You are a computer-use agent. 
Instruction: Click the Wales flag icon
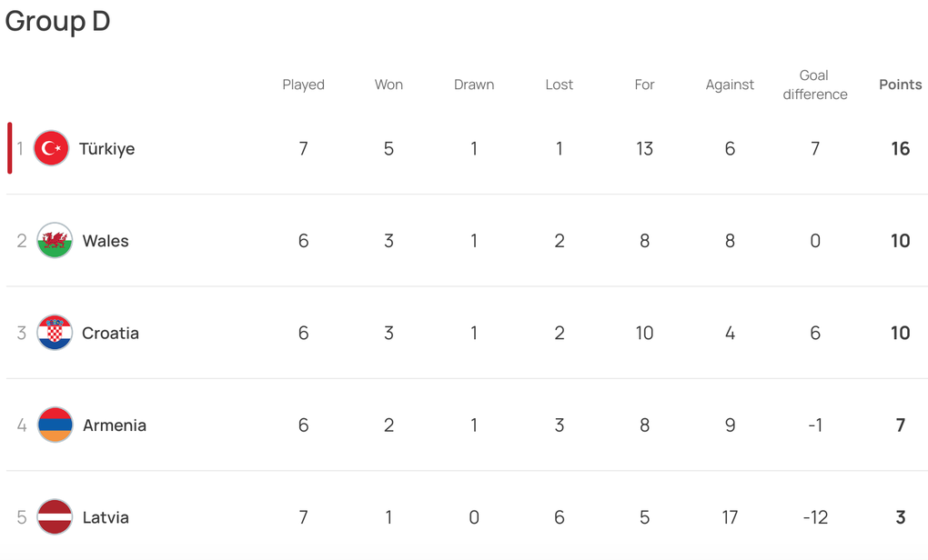click(55, 241)
